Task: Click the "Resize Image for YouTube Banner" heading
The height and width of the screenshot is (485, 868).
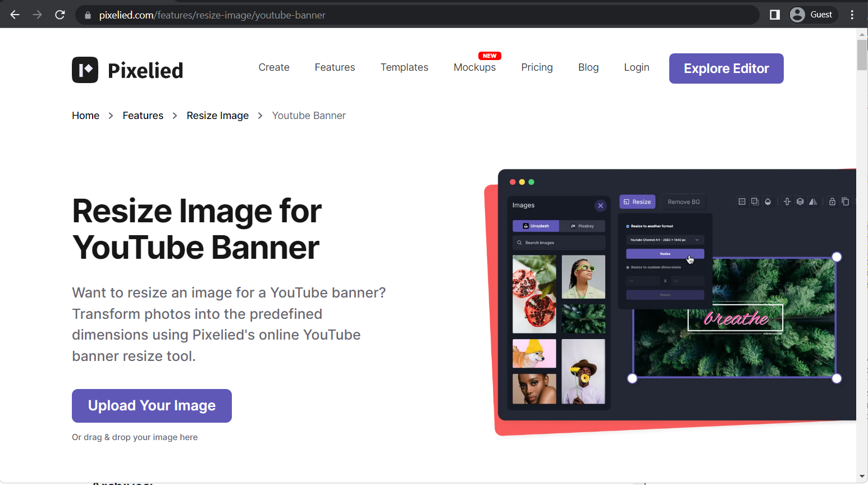Action: pyautogui.click(x=197, y=229)
